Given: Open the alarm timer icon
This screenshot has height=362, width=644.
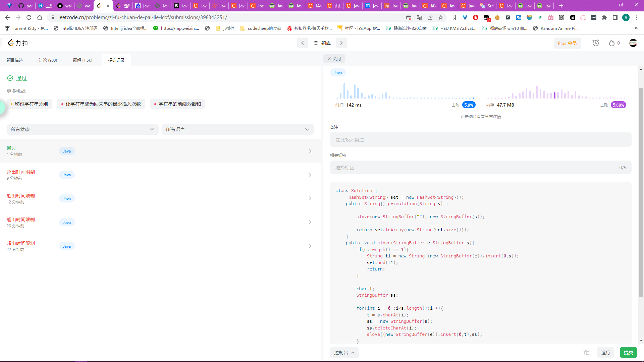Looking at the screenshot, I should [x=595, y=43].
